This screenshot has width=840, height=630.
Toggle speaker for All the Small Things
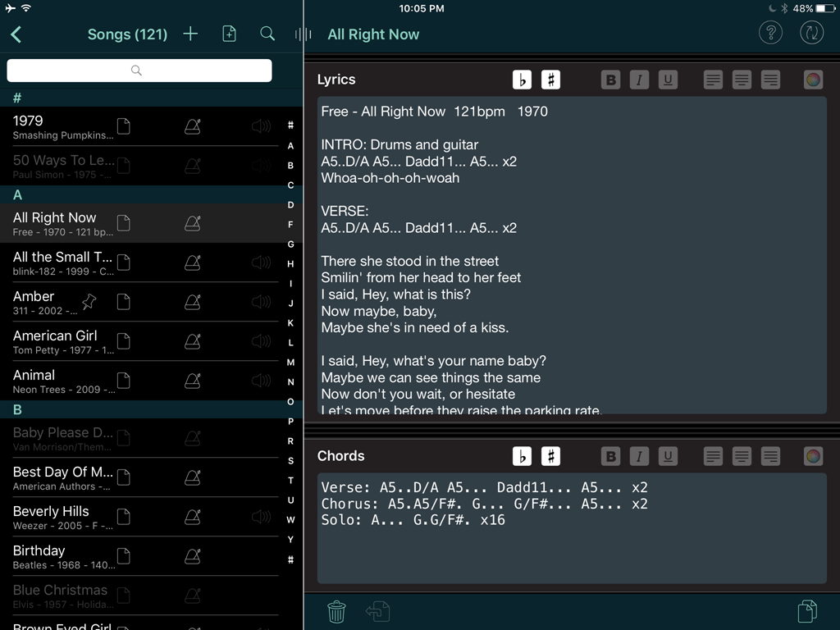[262, 262]
